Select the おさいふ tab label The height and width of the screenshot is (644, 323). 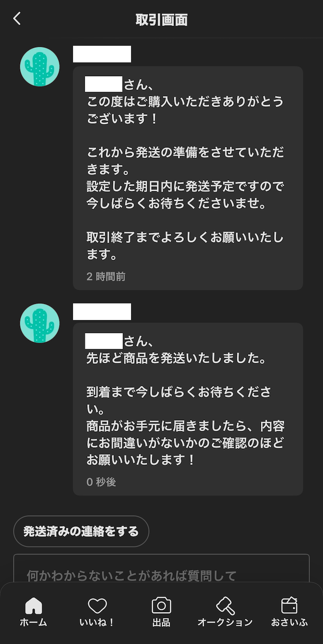289,622
